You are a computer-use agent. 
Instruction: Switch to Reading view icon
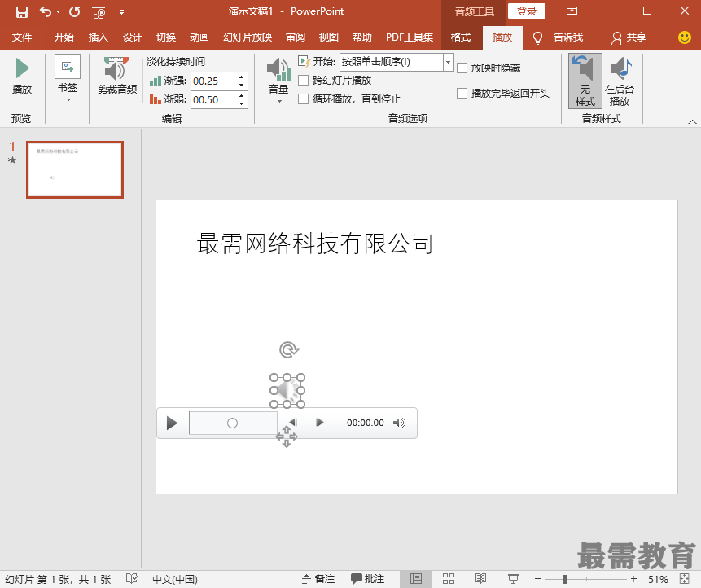pos(480,579)
